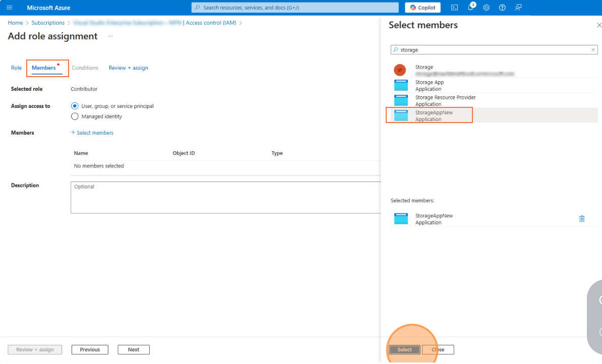This screenshot has height=364, width=602.
Task: Open the Azure portal hamburger menu
Action: [9, 8]
